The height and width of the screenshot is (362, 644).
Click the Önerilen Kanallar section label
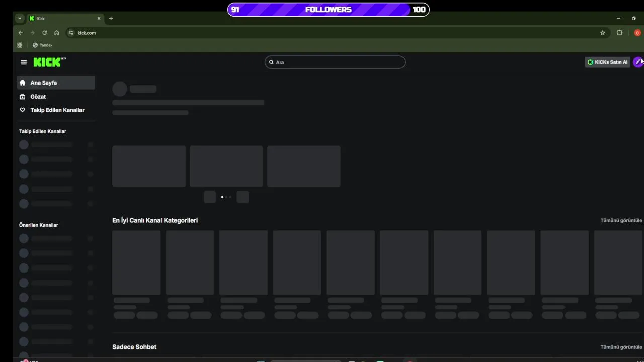39,225
